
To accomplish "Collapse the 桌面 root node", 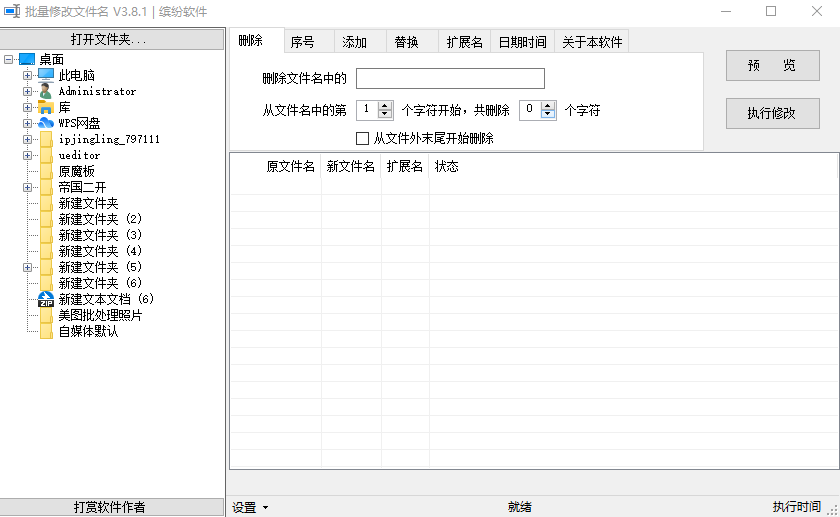I will point(9,59).
